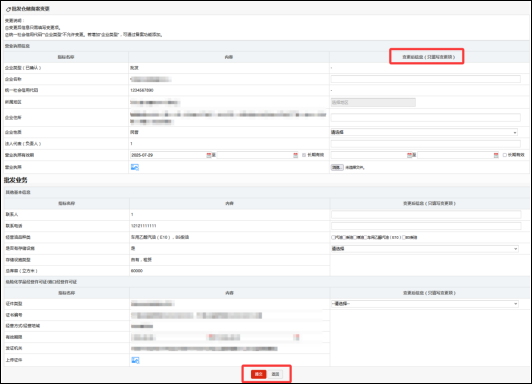This screenshot has width=532, height=384.
Task: View the uploaded certificate image in 上传证件 row
Action: 135,360
